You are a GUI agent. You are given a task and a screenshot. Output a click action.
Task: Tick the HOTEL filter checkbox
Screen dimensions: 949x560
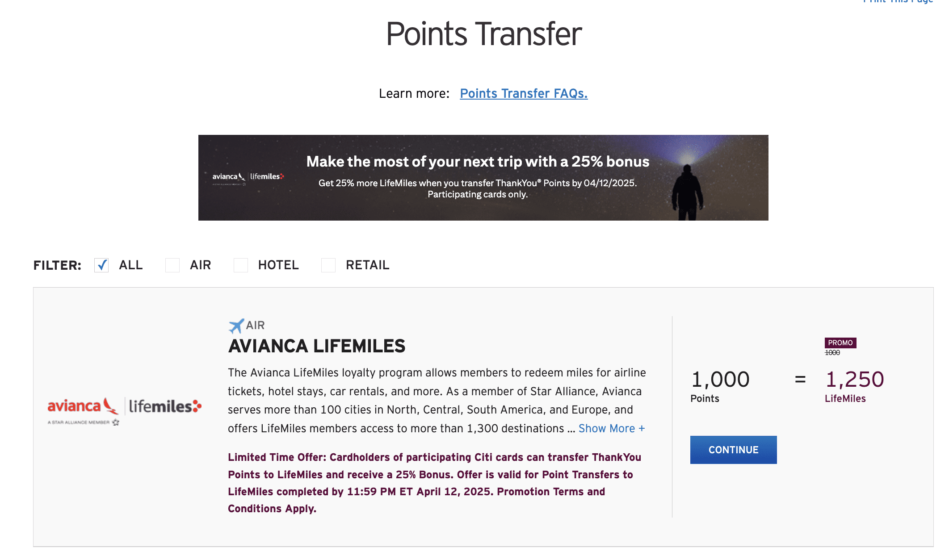(x=241, y=265)
